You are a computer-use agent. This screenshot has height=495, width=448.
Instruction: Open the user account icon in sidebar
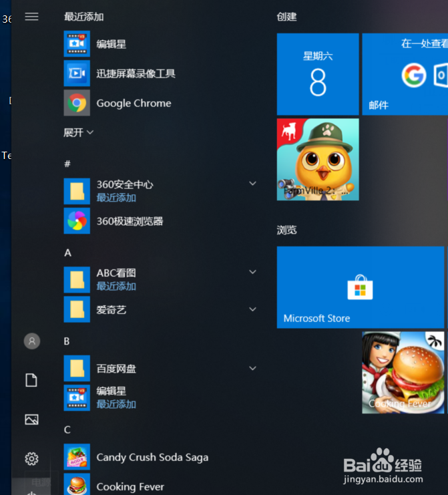pyautogui.click(x=32, y=341)
